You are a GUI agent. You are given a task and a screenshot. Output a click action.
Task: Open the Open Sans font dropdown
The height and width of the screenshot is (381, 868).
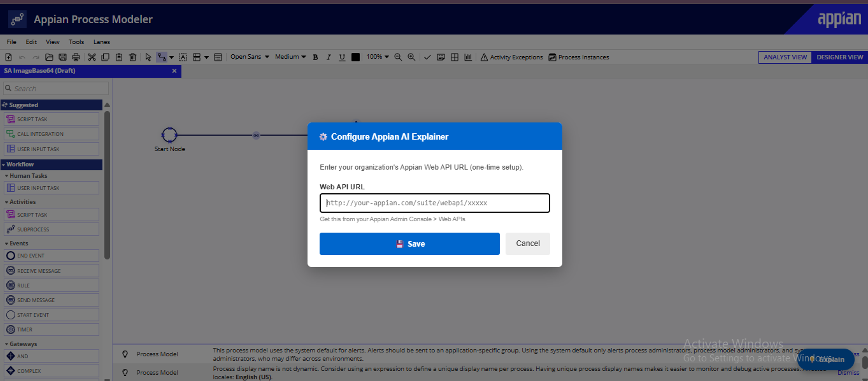[x=250, y=57]
